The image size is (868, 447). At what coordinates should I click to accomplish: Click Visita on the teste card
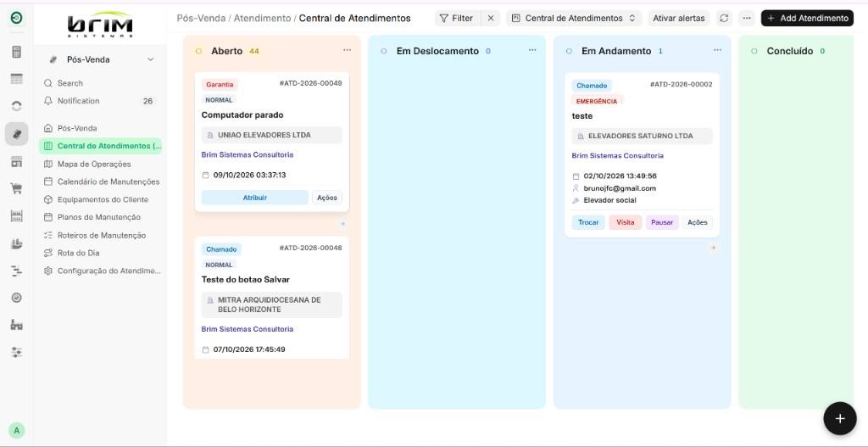(x=626, y=223)
